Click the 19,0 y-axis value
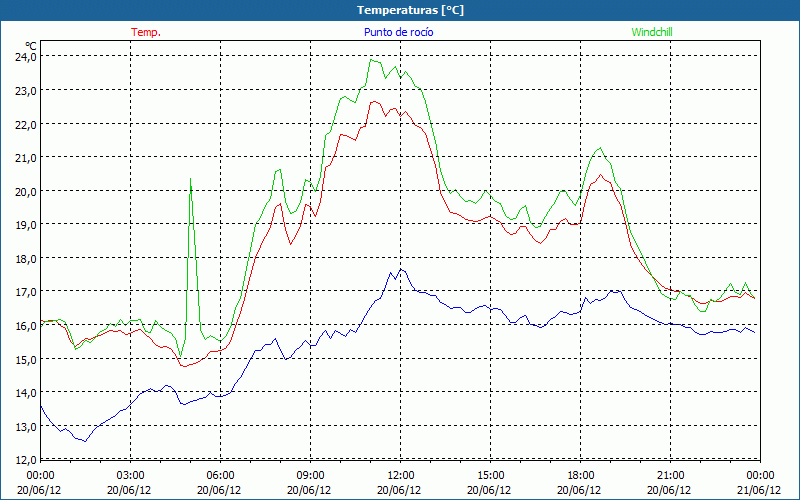The image size is (800, 500). click(26, 224)
